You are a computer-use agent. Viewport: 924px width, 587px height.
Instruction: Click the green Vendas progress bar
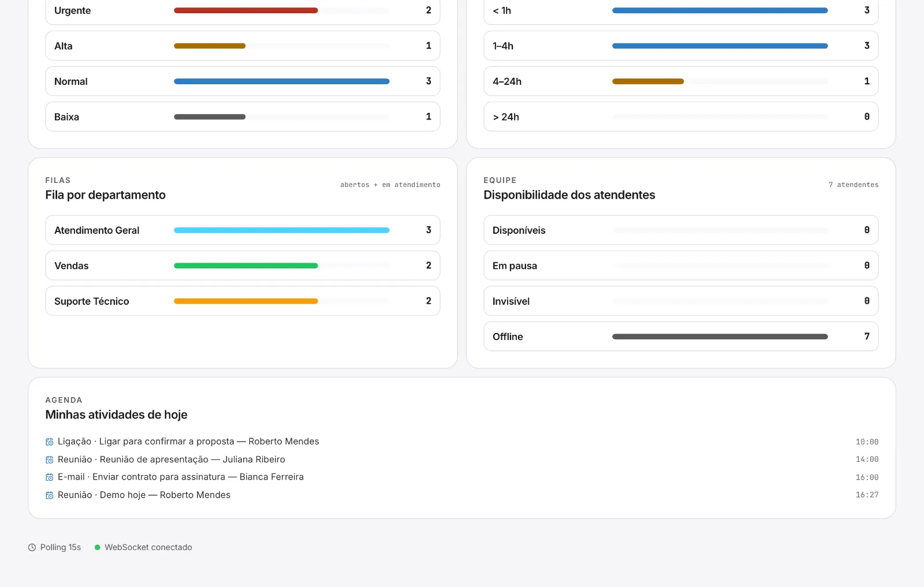pyautogui.click(x=246, y=266)
